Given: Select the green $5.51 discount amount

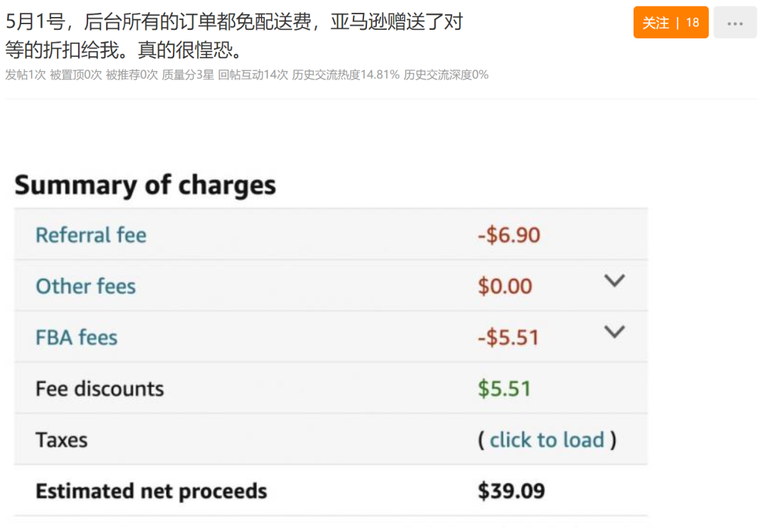Looking at the screenshot, I should [504, 389].
